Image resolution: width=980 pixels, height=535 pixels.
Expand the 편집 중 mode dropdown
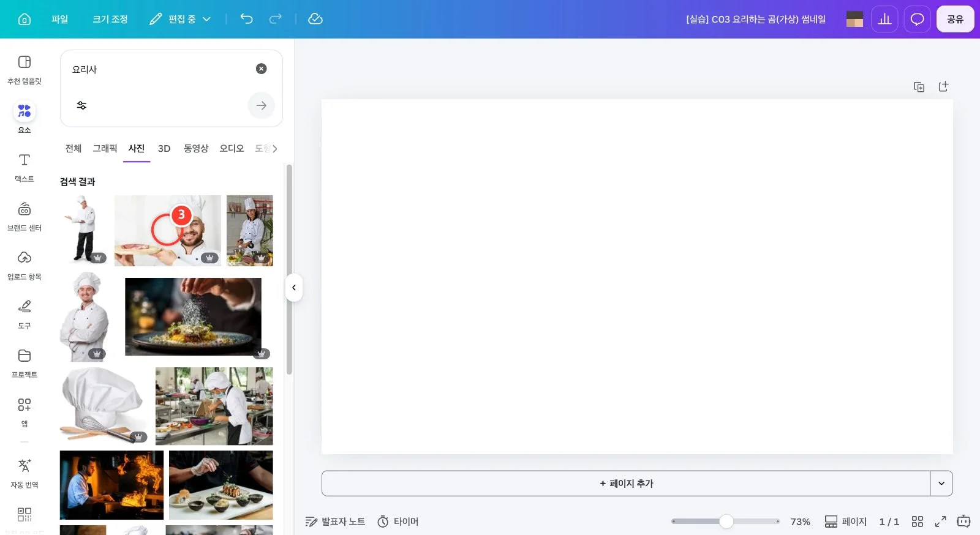click(x=180, y=19)
